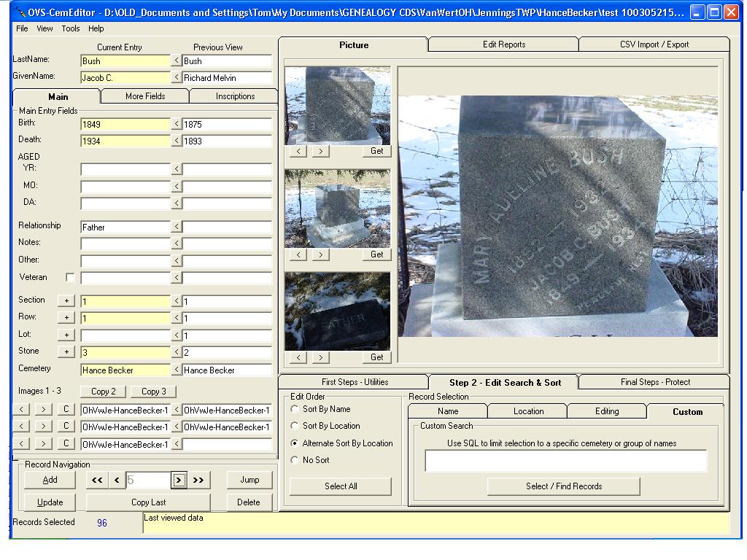
Task: Show next image for FATHER thumbnail
Action: (321, 357)
